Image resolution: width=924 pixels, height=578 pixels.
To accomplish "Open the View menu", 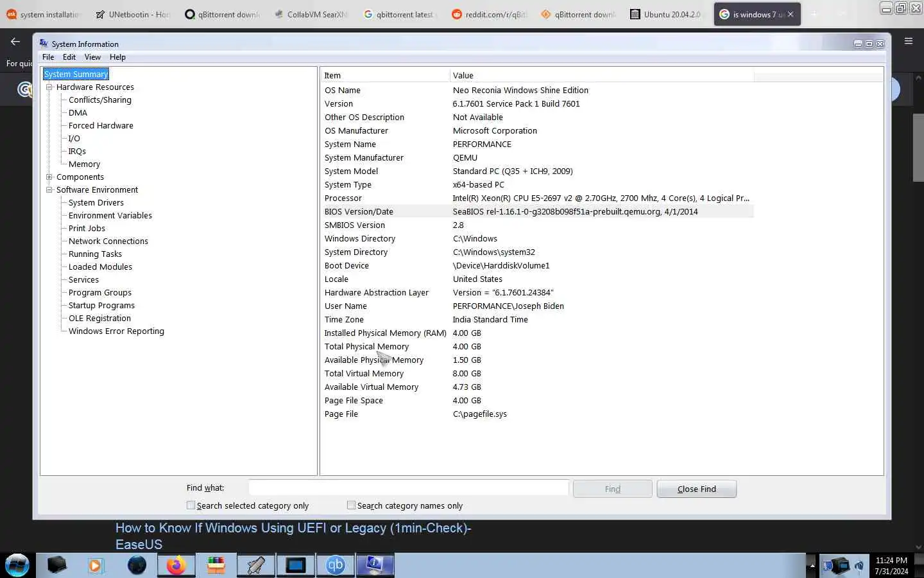I will tap(92, 57).
